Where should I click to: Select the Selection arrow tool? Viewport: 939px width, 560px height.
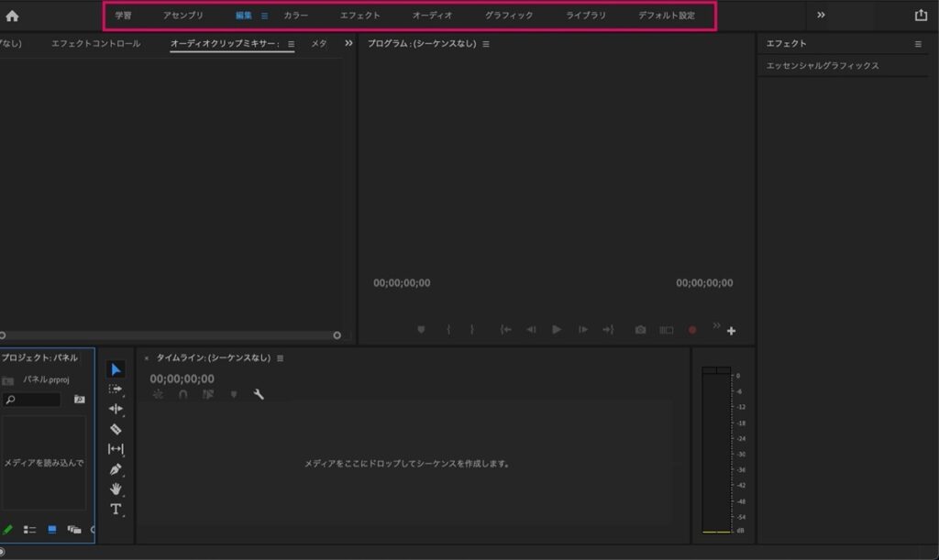click(116, 369)
